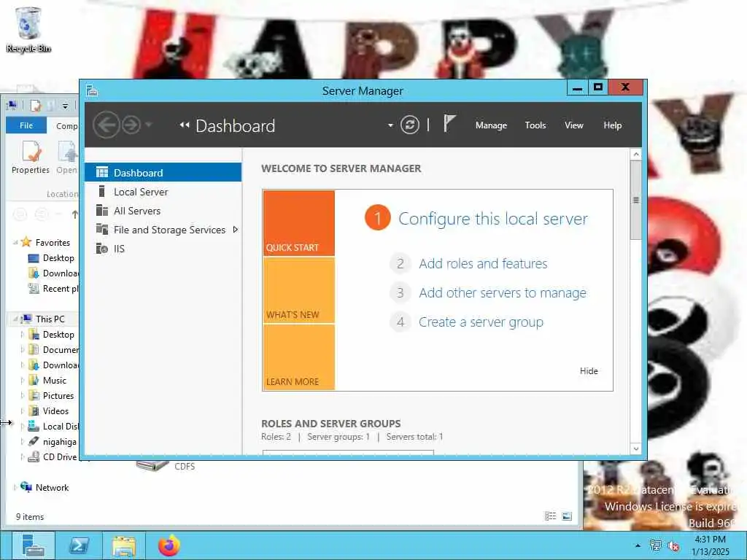Click Add other servers to manage
This screenshot has width=747, height=560.
503,292
